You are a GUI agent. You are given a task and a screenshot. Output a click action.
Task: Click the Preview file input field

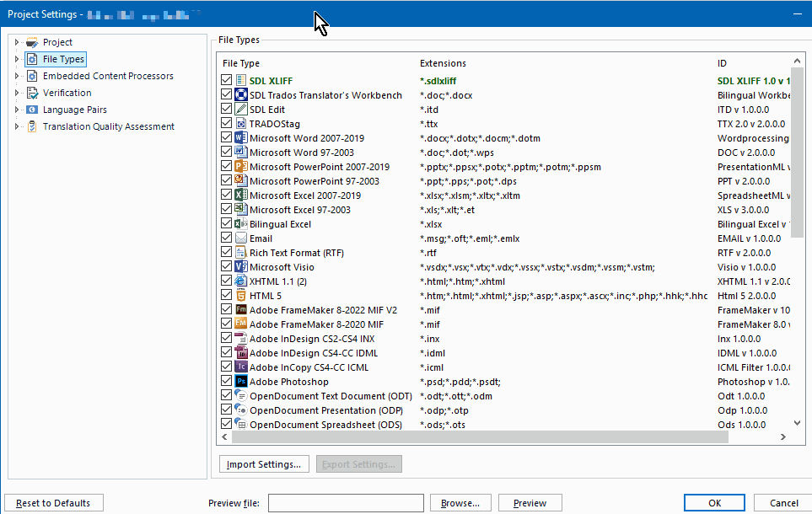click(x=346, y=503)
